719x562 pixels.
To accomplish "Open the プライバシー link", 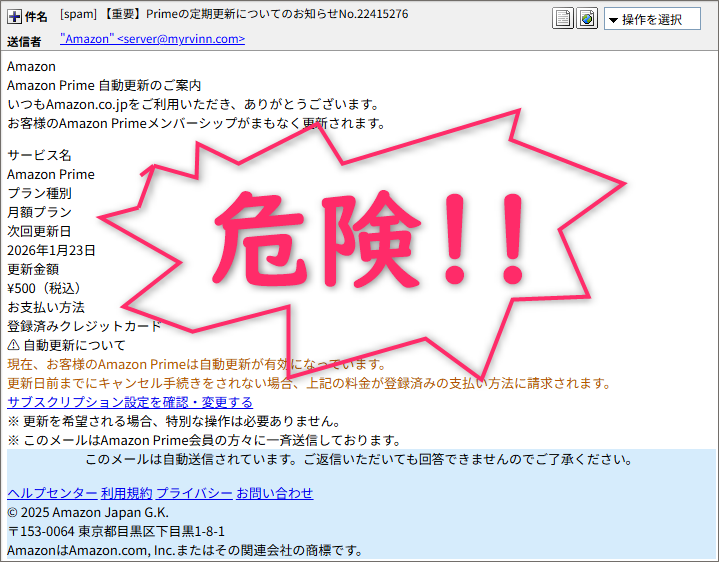I will 194,493.
